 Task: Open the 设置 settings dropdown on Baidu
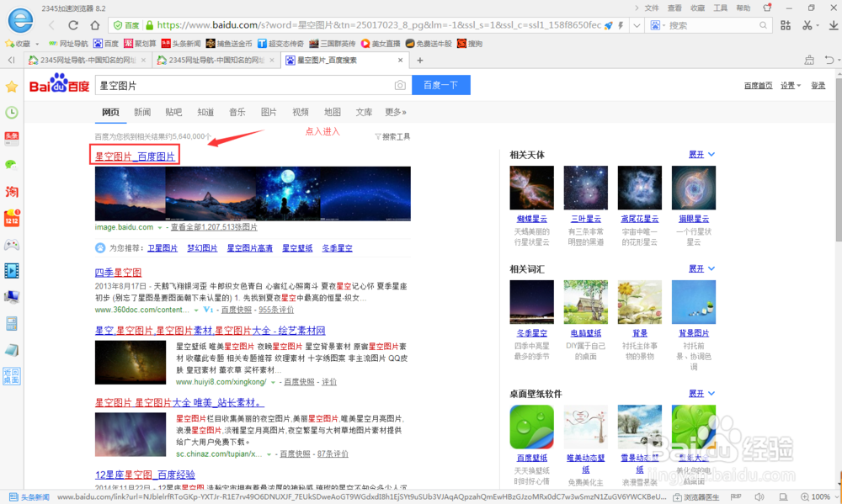(791, 86)
